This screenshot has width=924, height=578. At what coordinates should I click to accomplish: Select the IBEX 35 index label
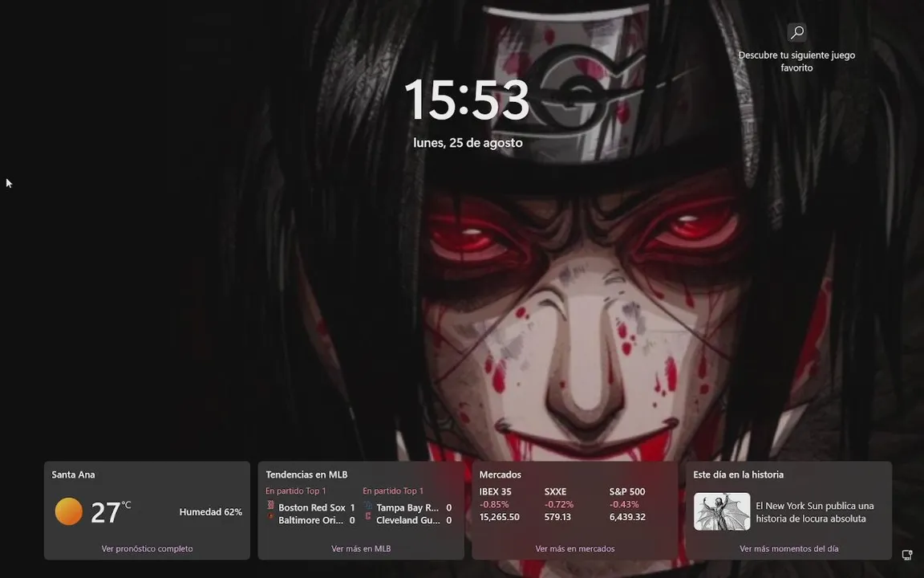point(495,491)
